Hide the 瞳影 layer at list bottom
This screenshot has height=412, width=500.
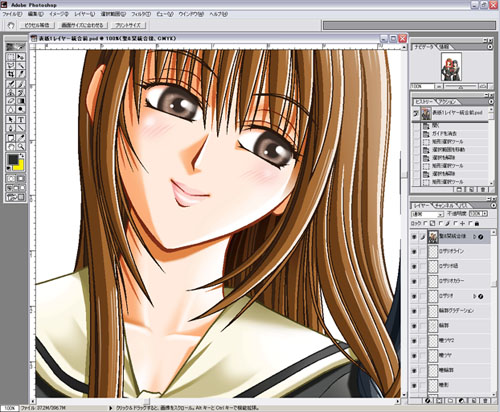[x=414, y=385]
